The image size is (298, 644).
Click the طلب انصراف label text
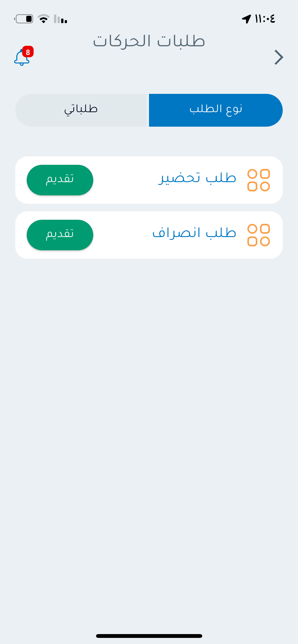pyautogui.click(x=194, y=233)
